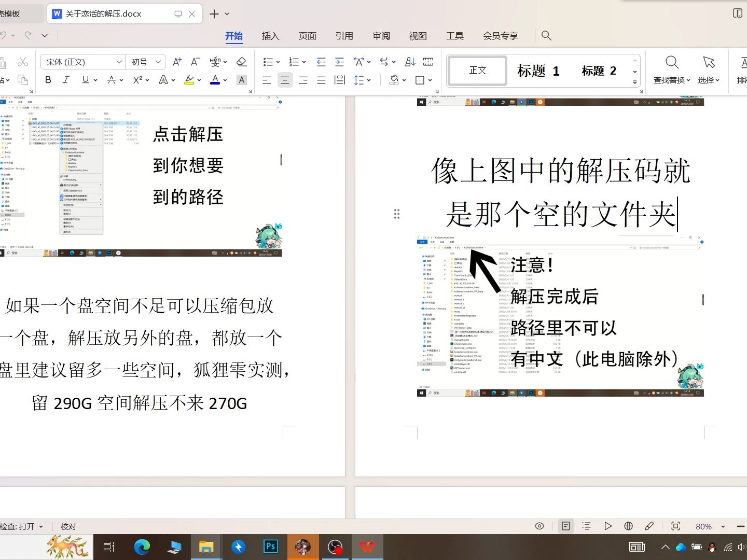Click the yellow highlight color button
This screenshot has width=747, height=560.
[189, 80]
